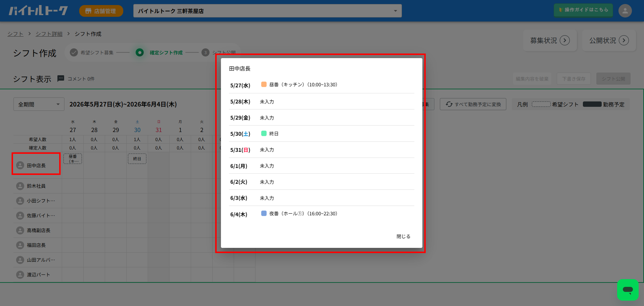Click 鈴木社員 avatar icon
The width and height of the screenshot is (644, 306).
pyautogui.click(x=20, y=186)
